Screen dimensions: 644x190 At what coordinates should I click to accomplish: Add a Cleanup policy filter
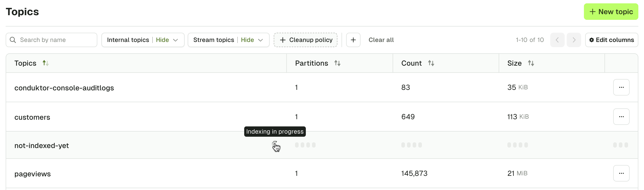(x=306, y=40)
